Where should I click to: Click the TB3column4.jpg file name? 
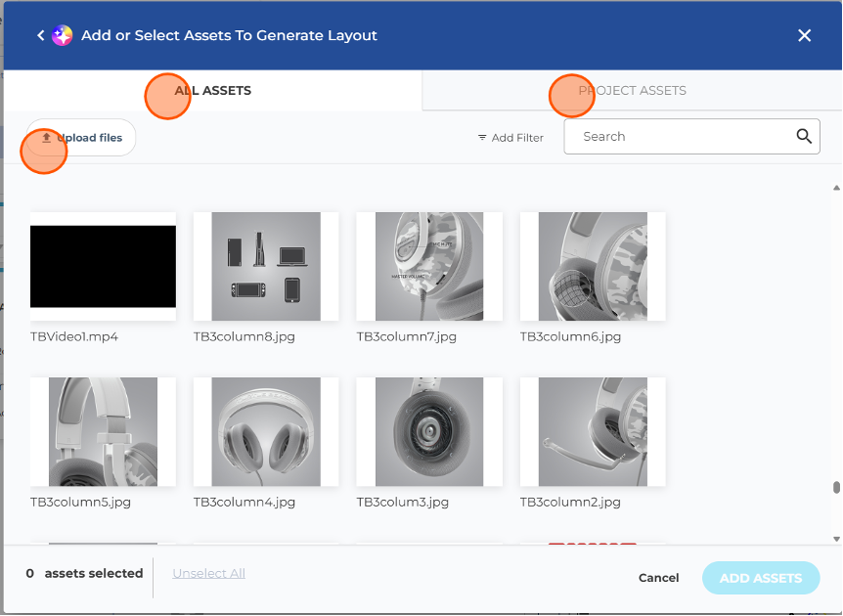(244, 502)
